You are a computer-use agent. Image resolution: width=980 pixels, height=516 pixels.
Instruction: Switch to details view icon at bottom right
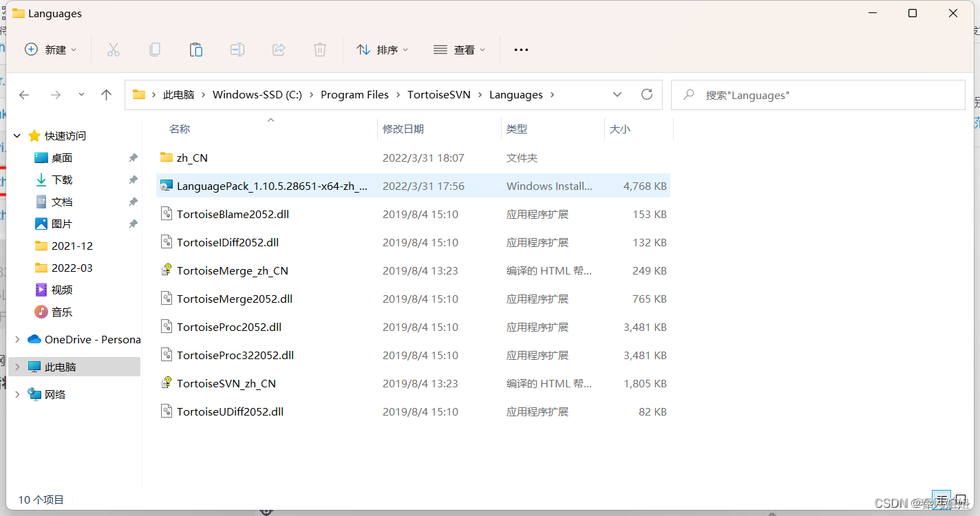(941, 499)
